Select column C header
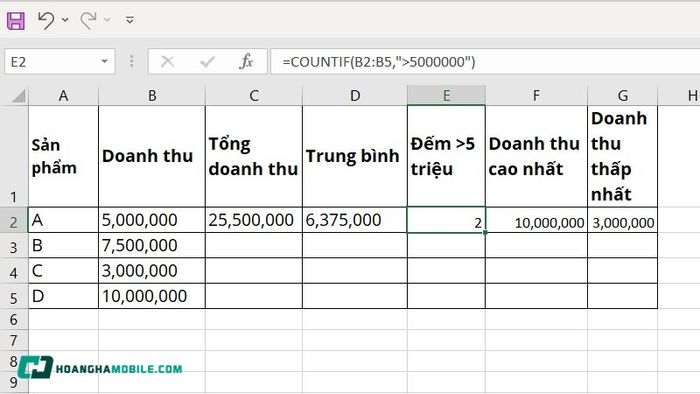700x394 pixels. pyautogui.click(x=254, y=95)
